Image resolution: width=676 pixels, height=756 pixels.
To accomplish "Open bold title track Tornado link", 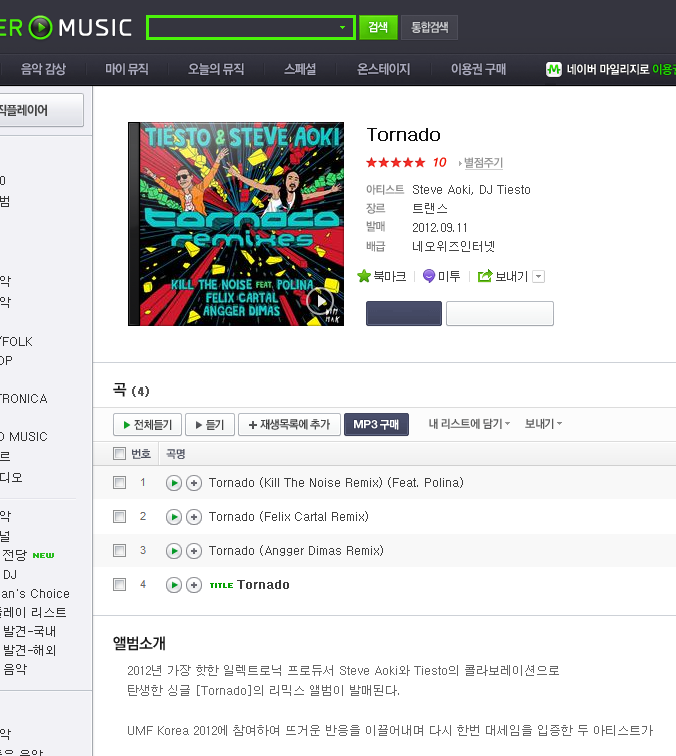I will click(263, 585).
